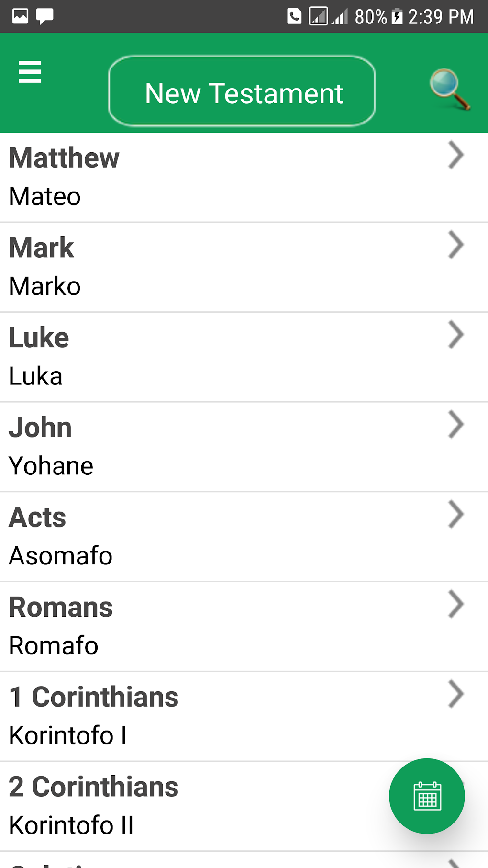Image resolution: width=488 pixels, height=868 pixels.
Task: Tap the chat notification icon in status bar
Action: click(45, 16)
